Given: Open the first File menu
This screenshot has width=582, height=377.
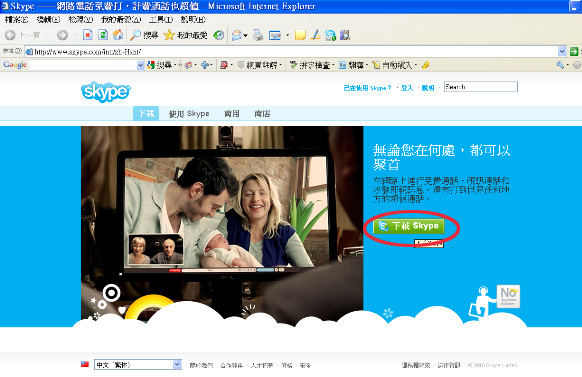Looking at the screenshot, I should (16, 19).
